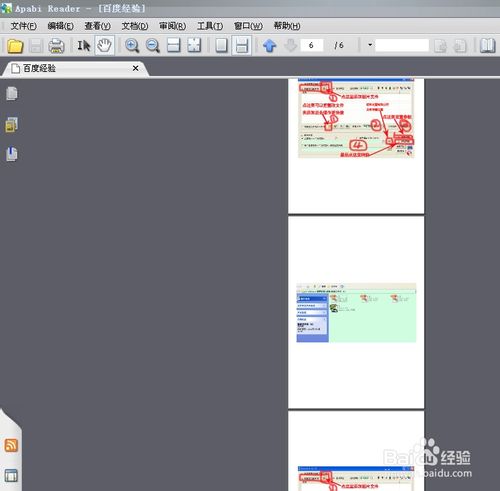
Task: Open the RSS feed panel icon
Action: 11,445
